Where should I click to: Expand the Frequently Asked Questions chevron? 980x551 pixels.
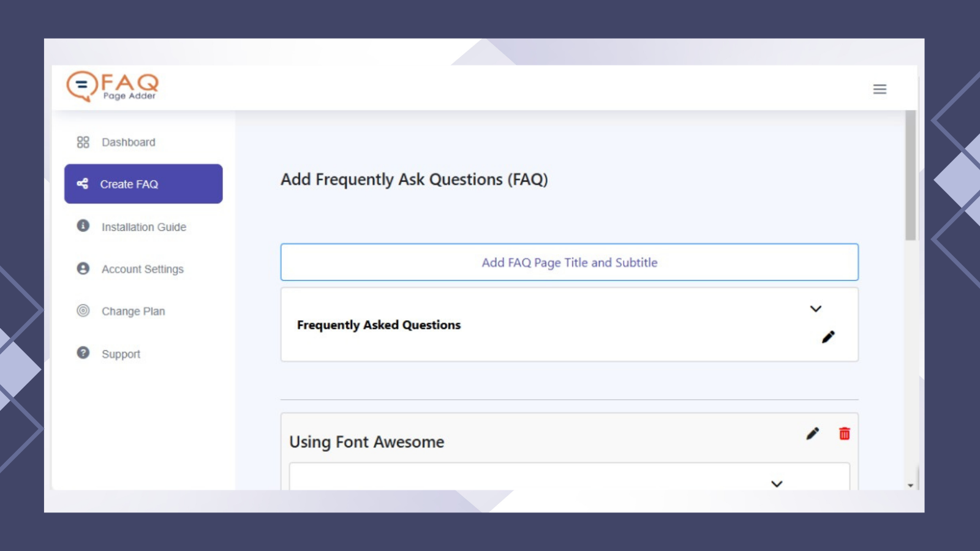click(x=816, y=309)
